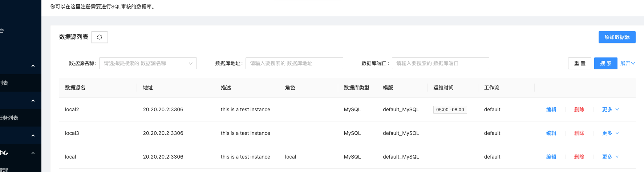Click default_MySQL template in local2 row

click(401, 109)
